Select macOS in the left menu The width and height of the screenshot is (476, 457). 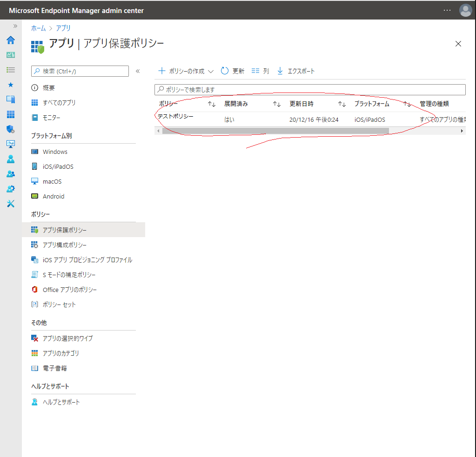(47, 181)
